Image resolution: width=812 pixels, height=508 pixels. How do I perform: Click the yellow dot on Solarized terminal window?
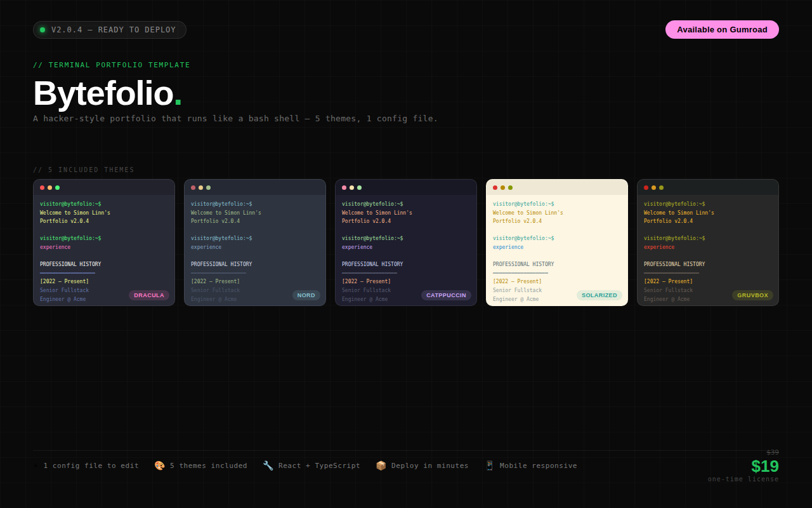point(502,187)
